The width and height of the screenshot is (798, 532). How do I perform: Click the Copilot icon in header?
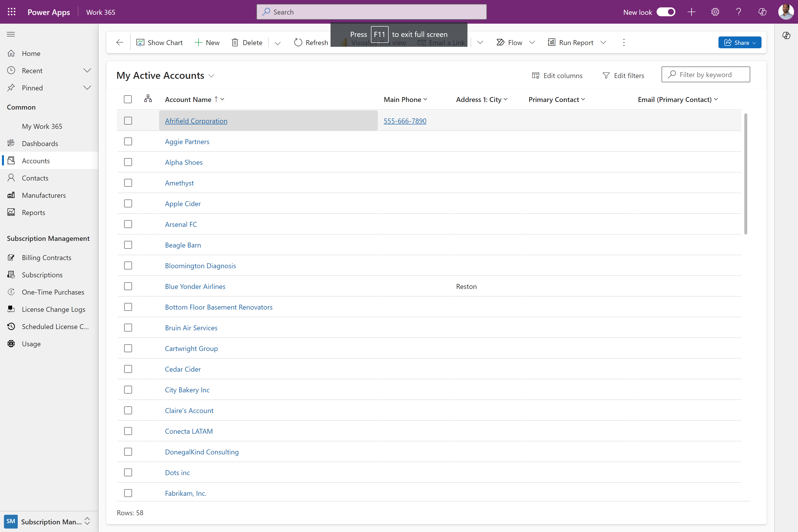pos(762,12)
